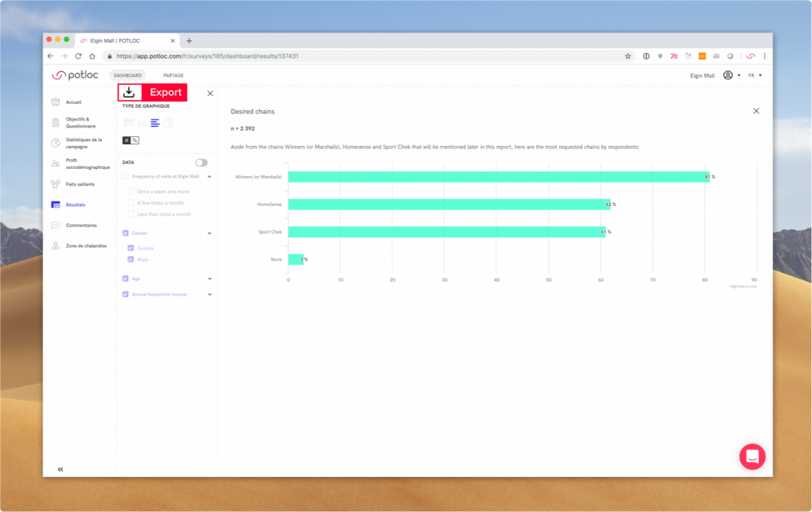
Task: Click the Potloc logo
Action: [x=75, y=75]
